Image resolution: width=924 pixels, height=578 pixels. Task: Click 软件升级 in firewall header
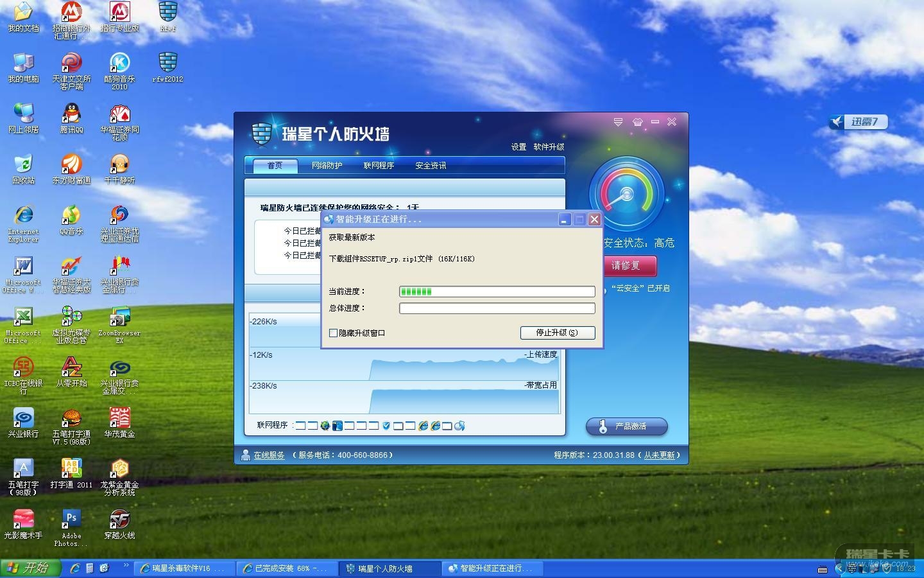(x=549, y=147)
